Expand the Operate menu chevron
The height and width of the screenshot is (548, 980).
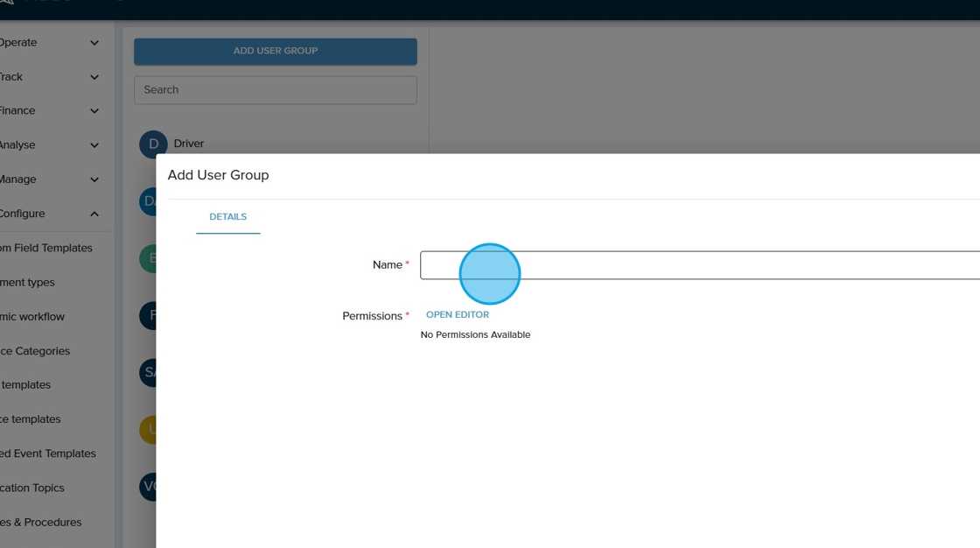coord(94,43)
